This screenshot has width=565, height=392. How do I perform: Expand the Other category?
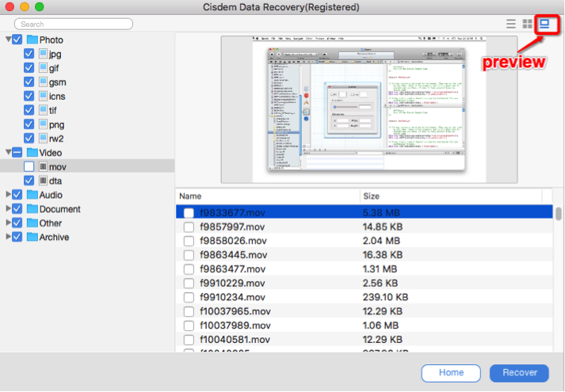(x=8, y=223)
